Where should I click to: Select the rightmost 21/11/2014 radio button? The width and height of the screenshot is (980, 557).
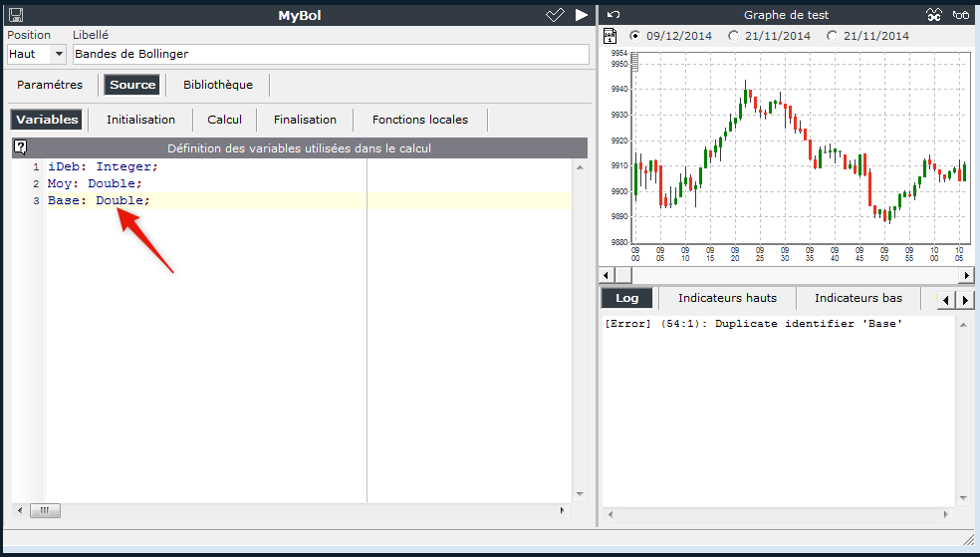pos(832,36)
